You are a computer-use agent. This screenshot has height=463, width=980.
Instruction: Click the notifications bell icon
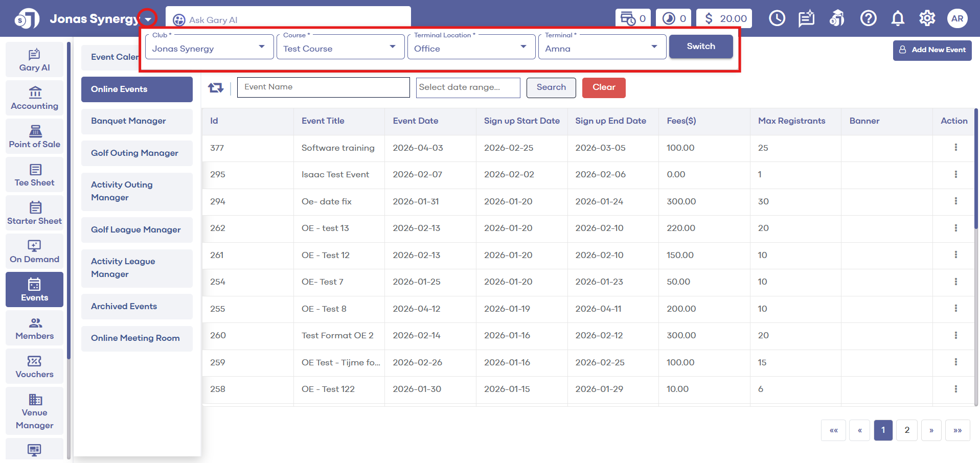pyautogui.click(x=898, y=19)
